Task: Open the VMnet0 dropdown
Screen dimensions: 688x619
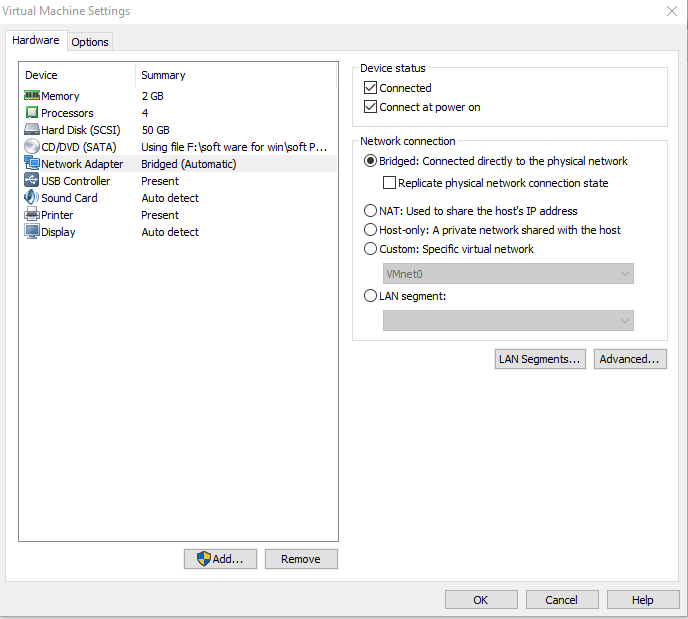Action: coord(508,274)
